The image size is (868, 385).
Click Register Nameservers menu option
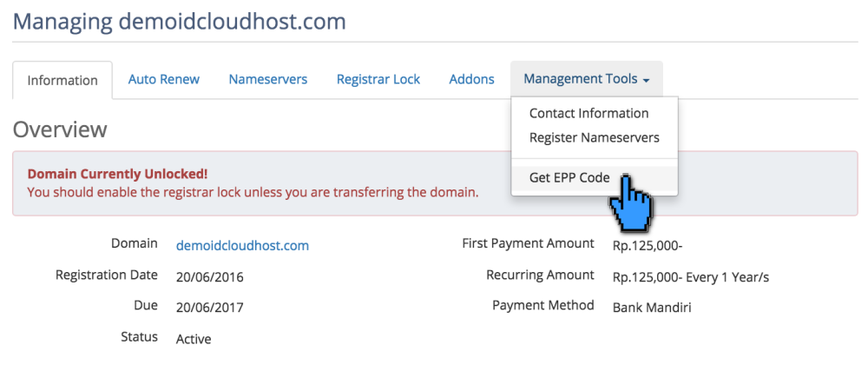594,137
